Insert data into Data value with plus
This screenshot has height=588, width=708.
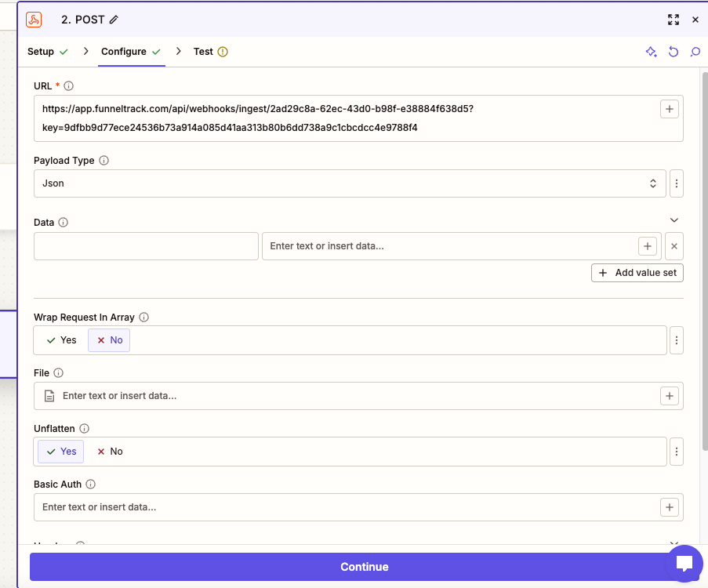648,246
